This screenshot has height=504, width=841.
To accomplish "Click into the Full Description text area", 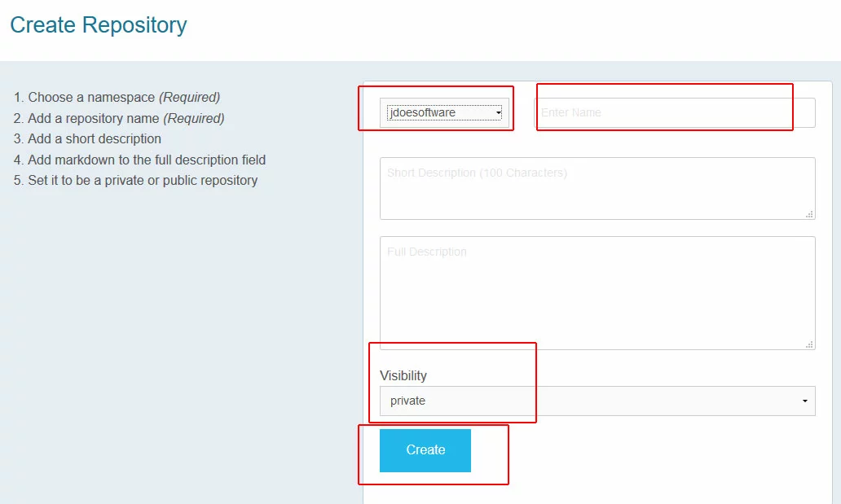I will 597,293.
